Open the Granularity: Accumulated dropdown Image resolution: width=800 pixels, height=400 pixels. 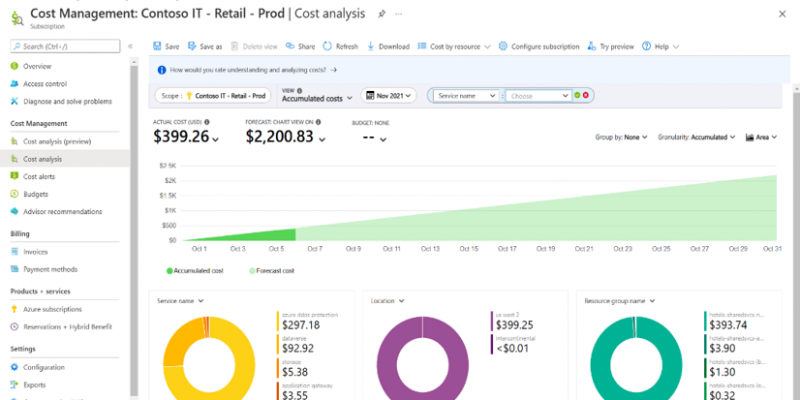pyautogui.click(x=696, y=137)
